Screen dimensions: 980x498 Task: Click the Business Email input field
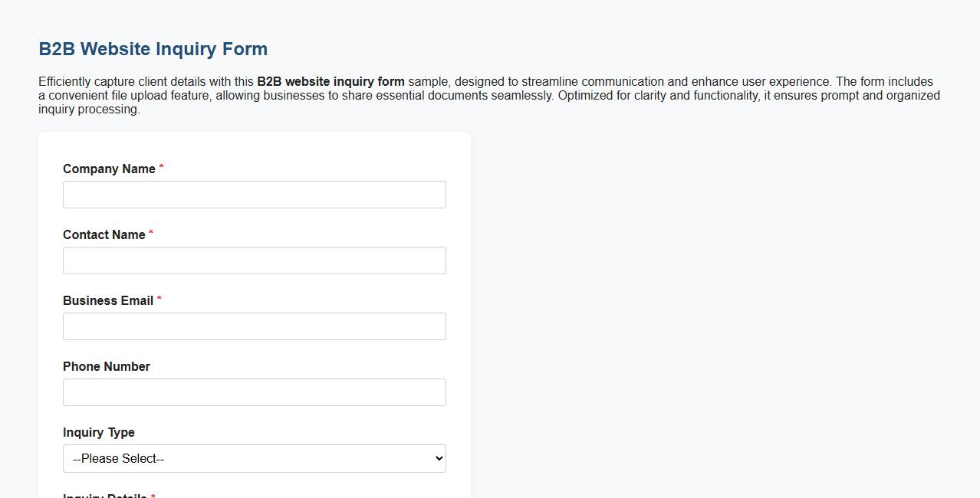point(254,326)
